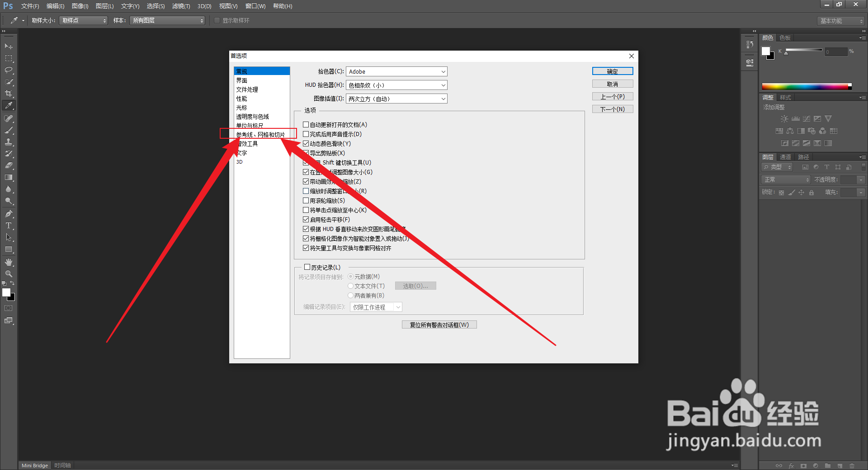The height and width of the screenshot is (470, 868).
Task: Open 拾色器(C) Adobe dropdown
Action: point(396,71)
